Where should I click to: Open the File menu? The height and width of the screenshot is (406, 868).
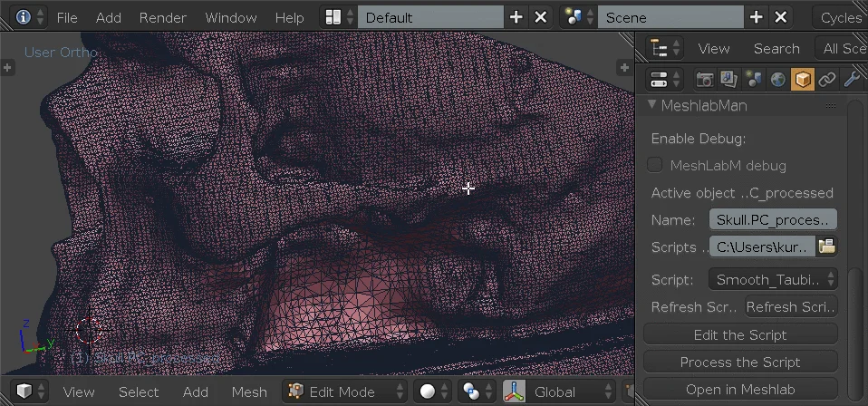(67, 18)
